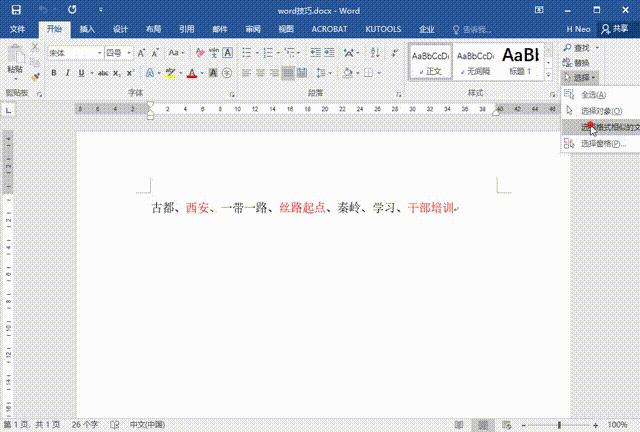Open the Numbering list button
This screenshot has height=432, width=640.
(268, 53)
